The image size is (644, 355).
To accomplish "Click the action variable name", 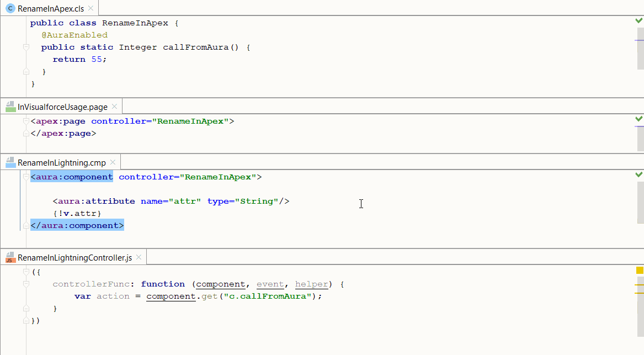I will point(113,296).
